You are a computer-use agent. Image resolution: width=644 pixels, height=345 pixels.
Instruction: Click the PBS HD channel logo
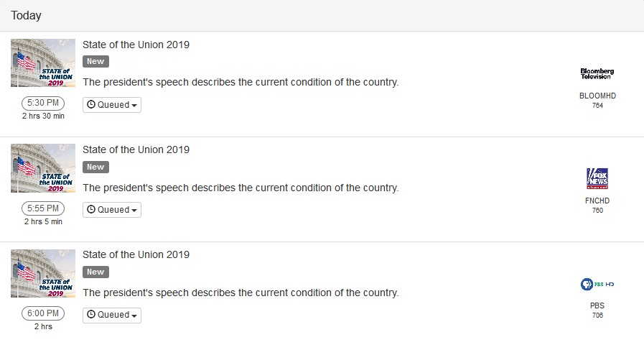click(597, 284)
